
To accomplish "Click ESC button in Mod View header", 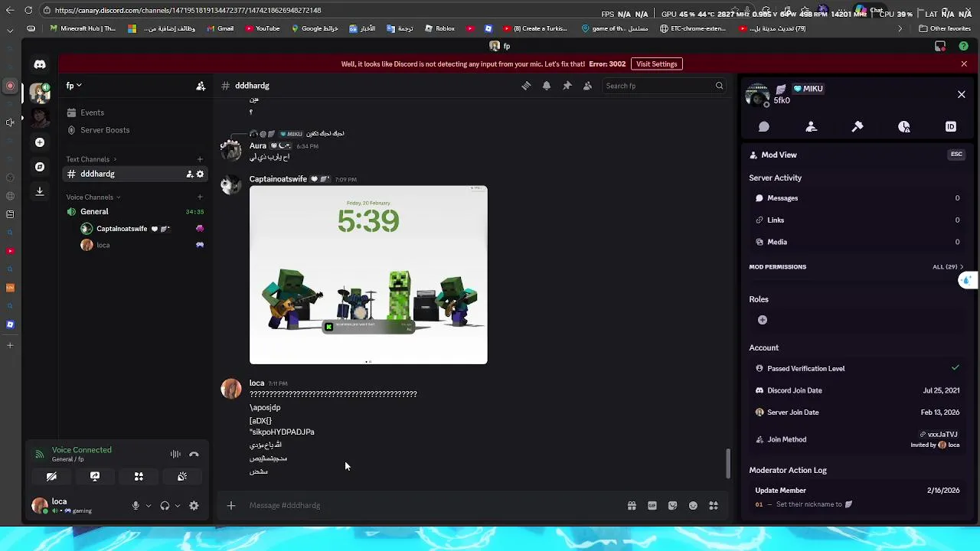I will coord(956,155).
